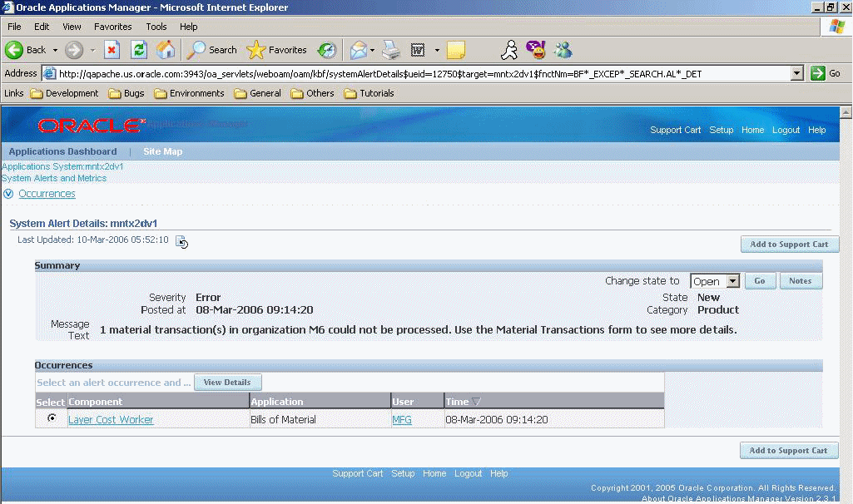Screen dimensions: 853x504
Task: Click the top Add to Support Cart button
Action: (x=790, y=245)
